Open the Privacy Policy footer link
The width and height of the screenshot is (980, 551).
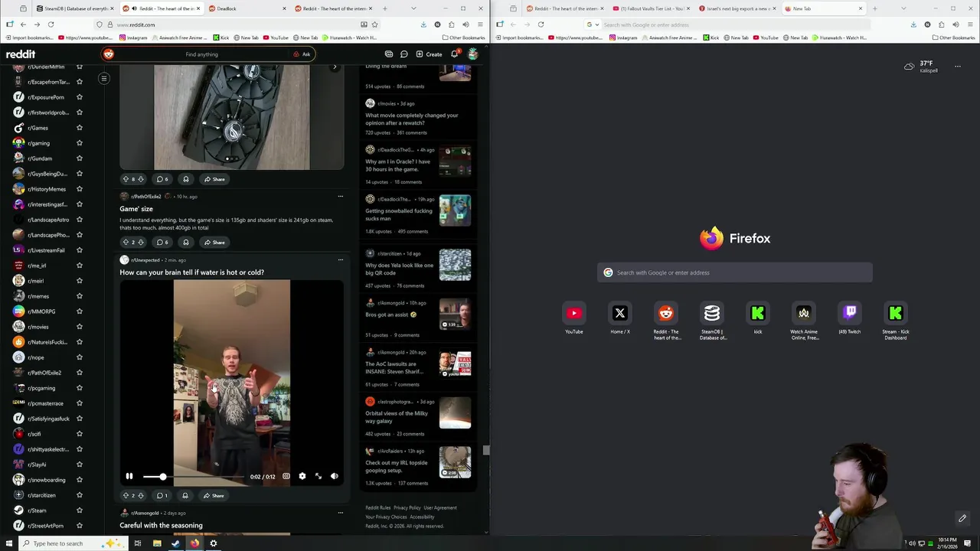407,507
